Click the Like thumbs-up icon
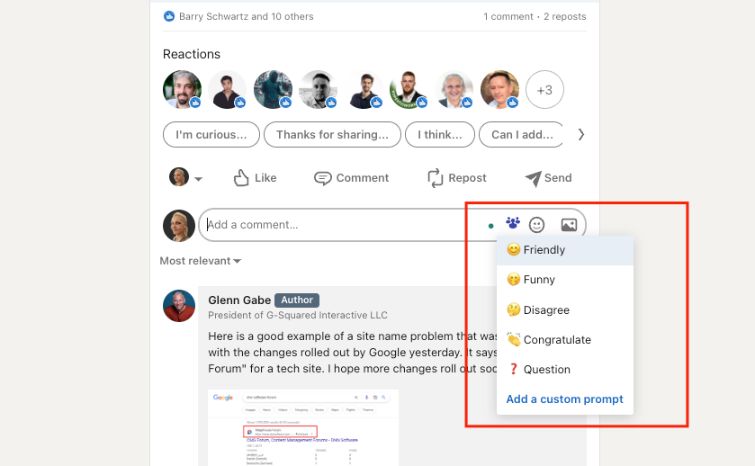Viewport: 755px width, 466px height. (241, 178)
